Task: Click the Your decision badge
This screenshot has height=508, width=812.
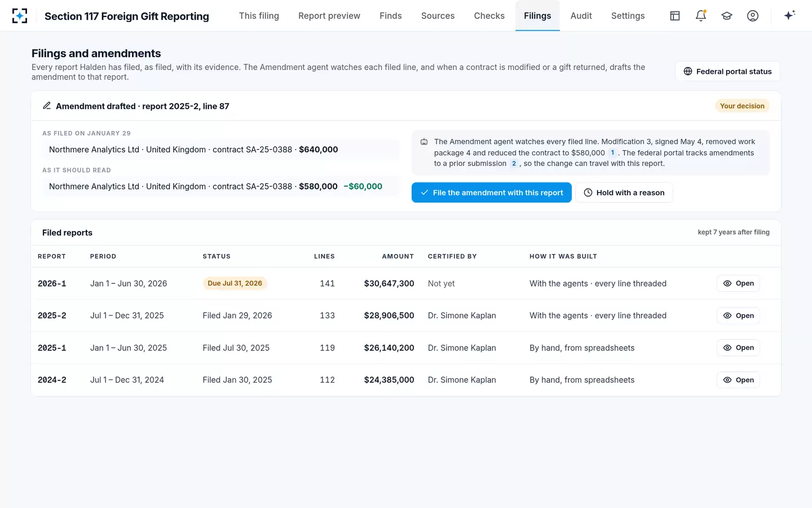Action: [742, 106]
